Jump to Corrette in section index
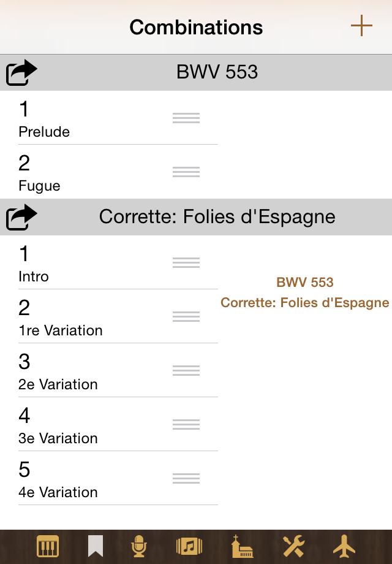 [x=305, y=303]
